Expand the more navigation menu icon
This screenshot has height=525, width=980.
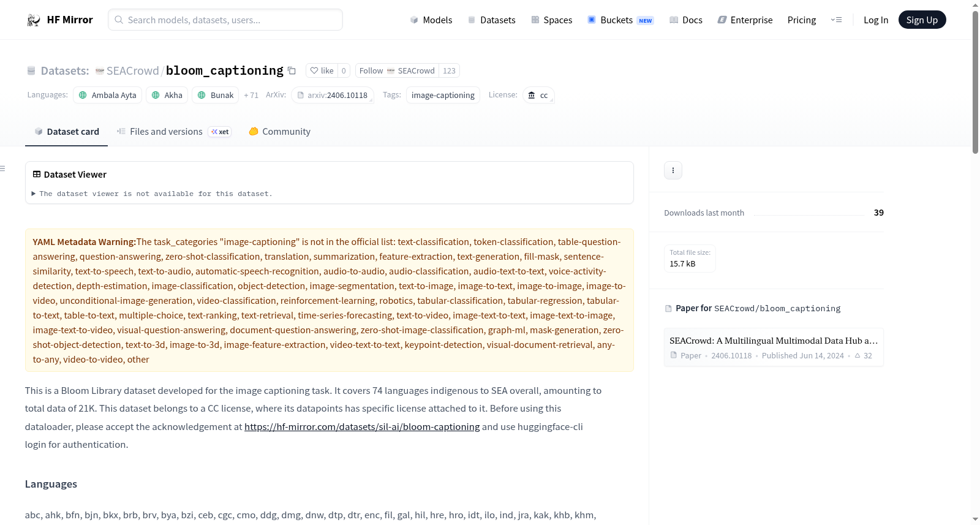[x=836, y=20]
